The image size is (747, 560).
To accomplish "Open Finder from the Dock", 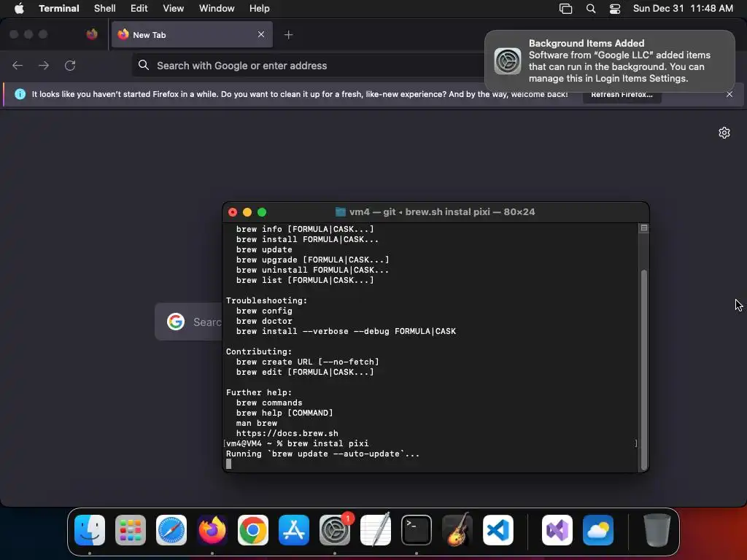I will 90,529.
